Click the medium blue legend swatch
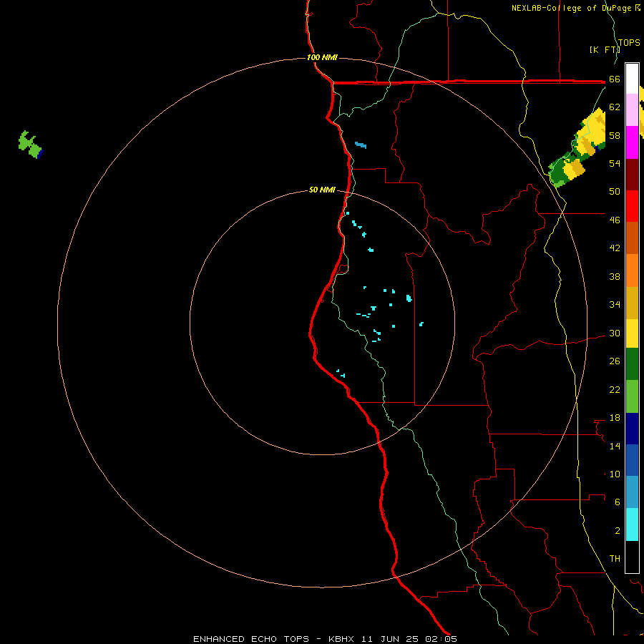Viewport: 644px width, 644px height. [x=632, y=460]
